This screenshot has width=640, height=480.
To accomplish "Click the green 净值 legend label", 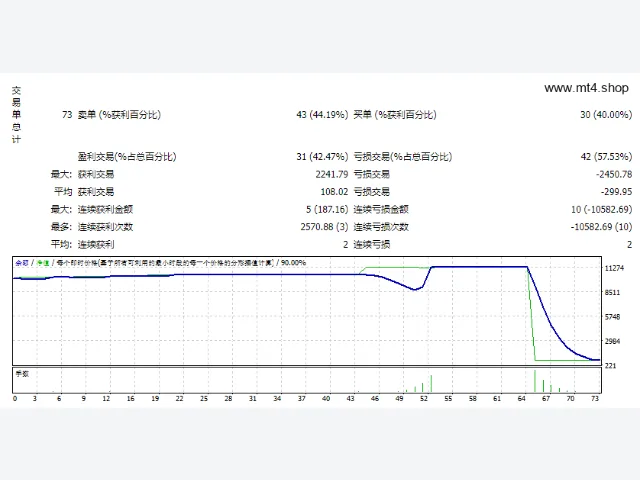I will click(42, 263).
